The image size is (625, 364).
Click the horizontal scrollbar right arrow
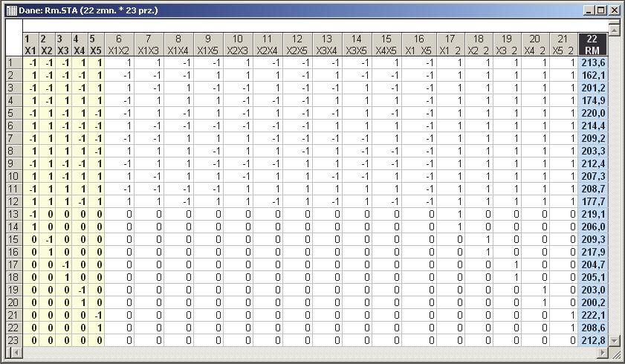(603, 352)
